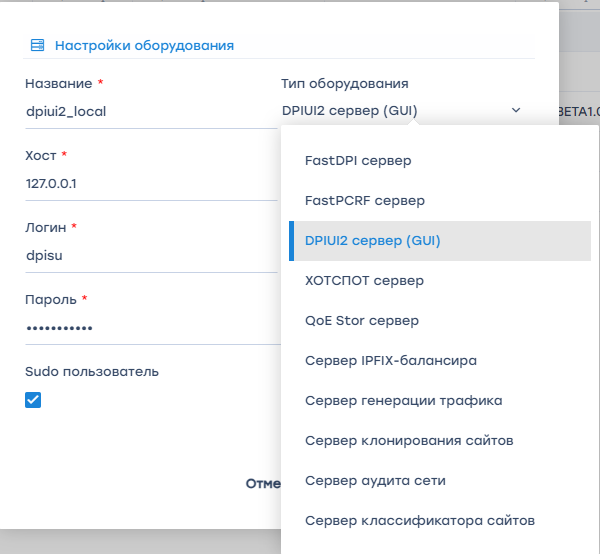Select ХОТСПОТ сервер option
The width and height of the screenshot is (600, 554).
point(364,280)
